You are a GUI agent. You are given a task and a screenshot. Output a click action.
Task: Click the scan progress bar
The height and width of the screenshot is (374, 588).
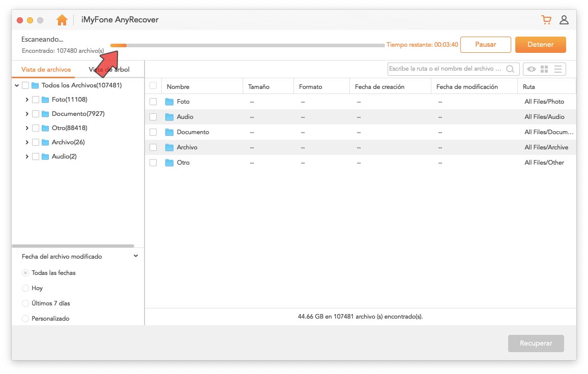pos(247,45)
